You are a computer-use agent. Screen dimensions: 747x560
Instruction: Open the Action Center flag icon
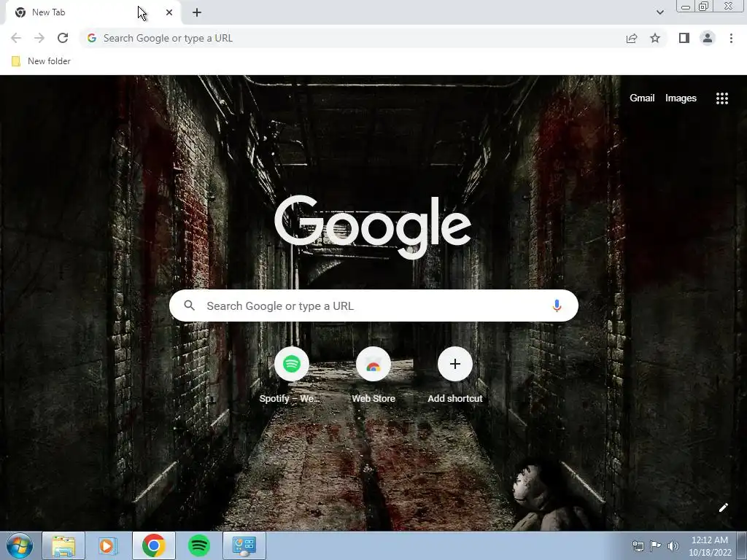point(656,546)
